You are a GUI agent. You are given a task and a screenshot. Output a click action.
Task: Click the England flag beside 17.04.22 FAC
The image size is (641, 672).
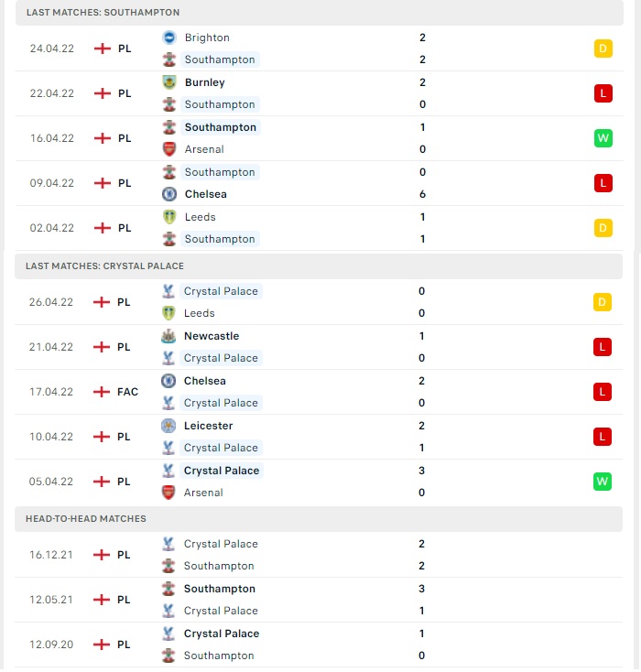point(102,392)
